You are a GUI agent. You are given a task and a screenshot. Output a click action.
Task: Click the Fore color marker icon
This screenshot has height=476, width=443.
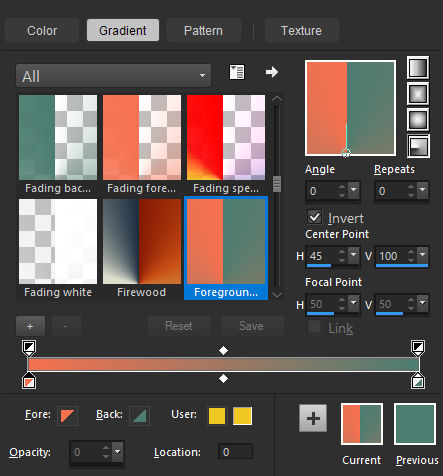click(x=67, y=416)
